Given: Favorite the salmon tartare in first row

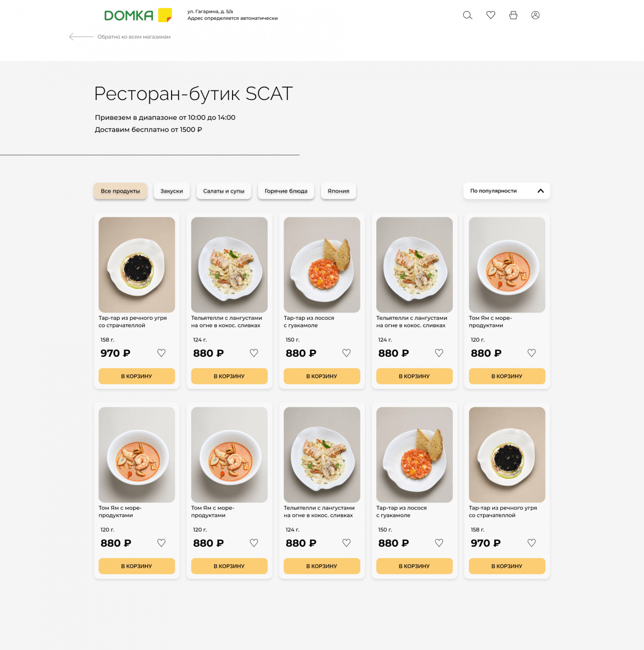Looking at the screenshot, I should coord(347,353).
